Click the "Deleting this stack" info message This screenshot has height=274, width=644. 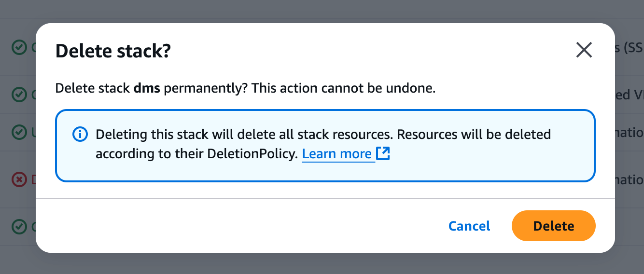[323, 144]
